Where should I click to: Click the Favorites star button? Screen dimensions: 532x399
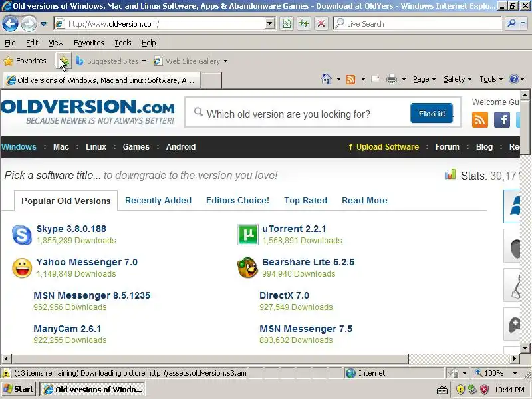pos(25,61)
